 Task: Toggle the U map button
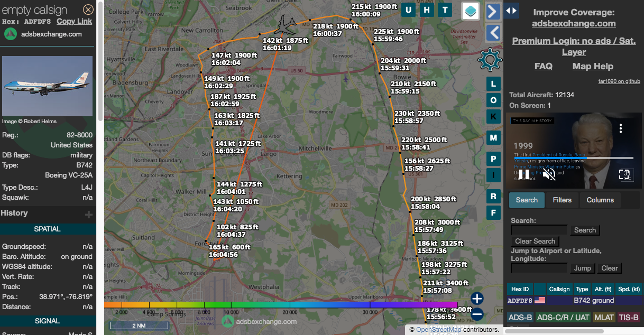tap(408, 10)
